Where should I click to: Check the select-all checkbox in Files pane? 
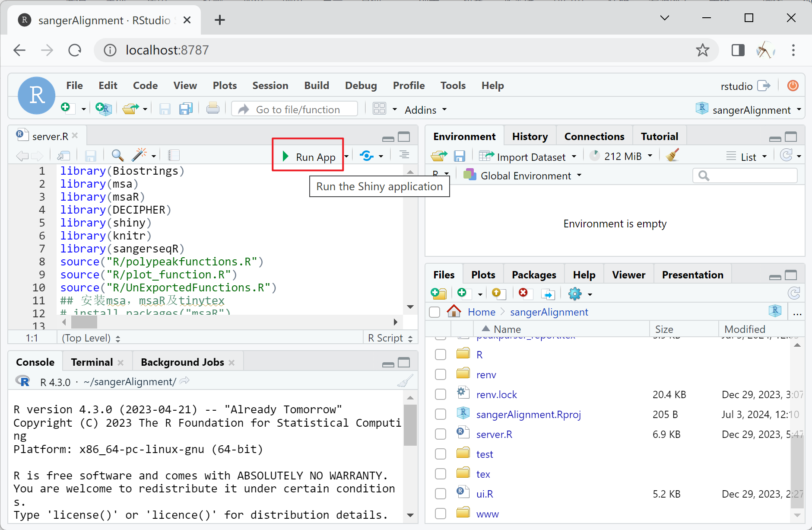coord(434,312)
